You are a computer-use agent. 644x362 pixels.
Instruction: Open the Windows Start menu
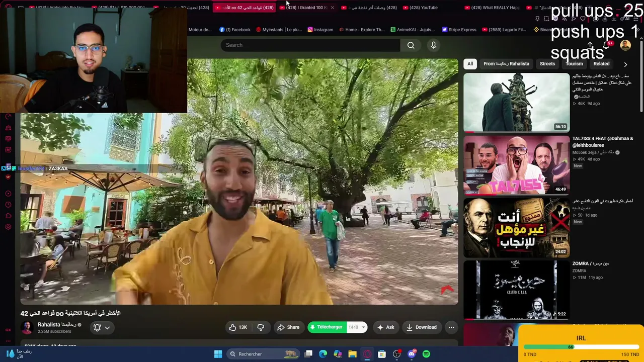pyautogui.click(x=218, y=354)
